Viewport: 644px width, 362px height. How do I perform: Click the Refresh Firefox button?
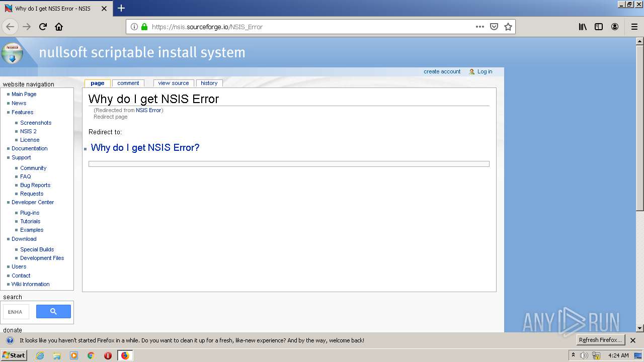pos(601,340)
